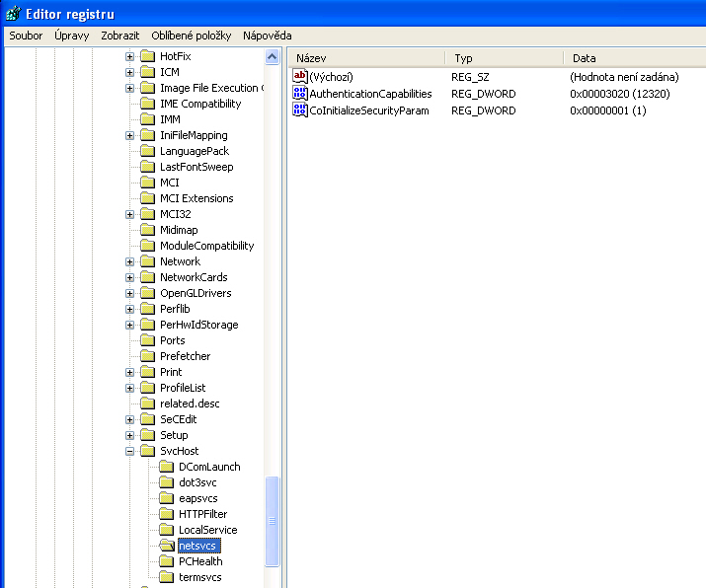Expand the Image File Execution key
This screenshot has width=706, height=588.
click(x=129, y=88)
